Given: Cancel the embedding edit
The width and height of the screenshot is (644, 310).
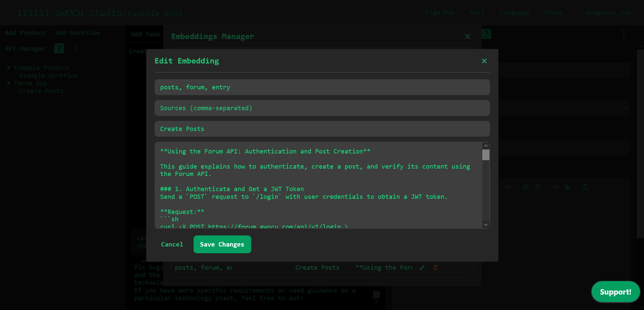Looking at the screenshot, I should coord(172,245).
